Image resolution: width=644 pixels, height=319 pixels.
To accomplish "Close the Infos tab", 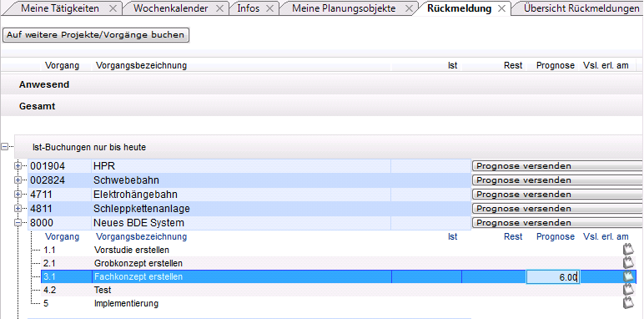I will (269, 8).
